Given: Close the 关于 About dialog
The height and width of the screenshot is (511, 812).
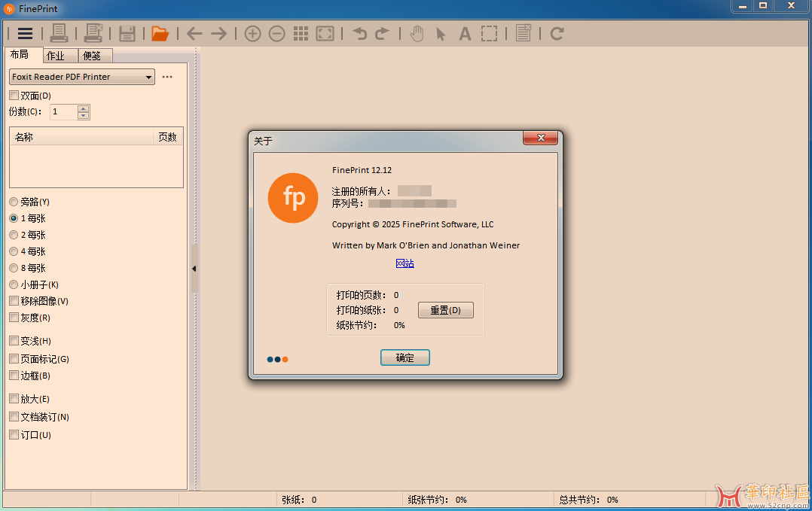Looking at the screenshot, I should pyautogui.click(x=541, y=138).
